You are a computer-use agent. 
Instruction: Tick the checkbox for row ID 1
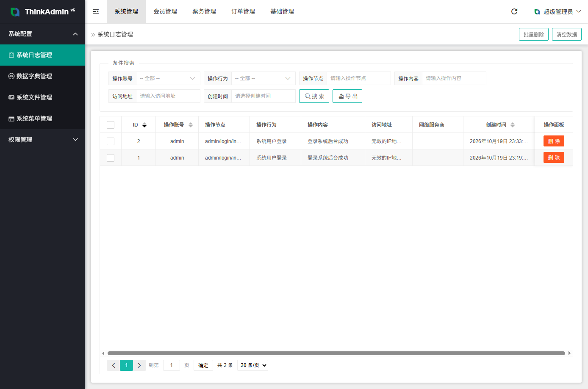coord(111,158)
